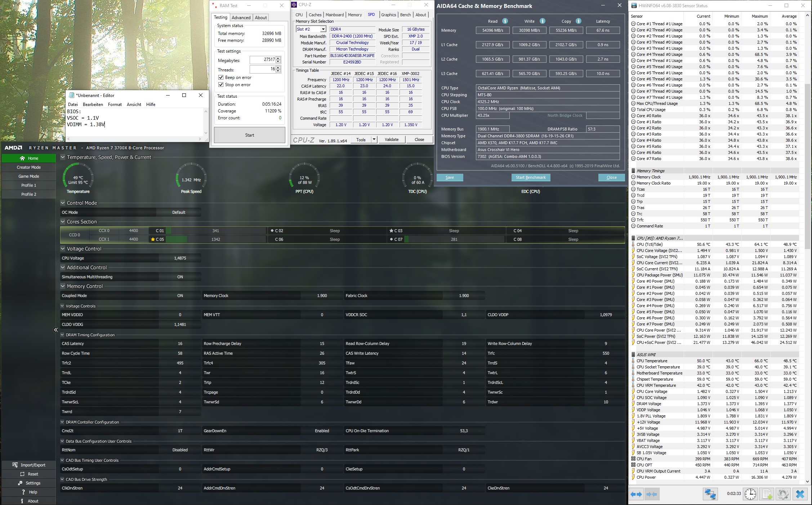
Task: Increase Megabytes value stepper up arrow
Action: (x=278, y=58)
